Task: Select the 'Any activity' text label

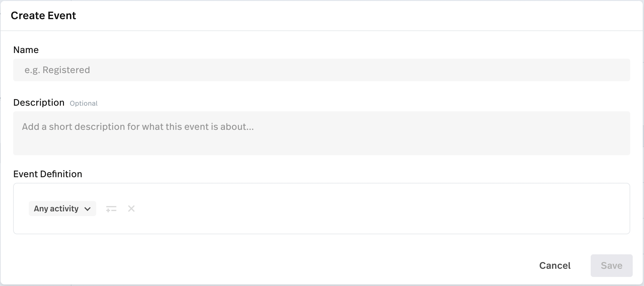Action: [x=56, y=209]
